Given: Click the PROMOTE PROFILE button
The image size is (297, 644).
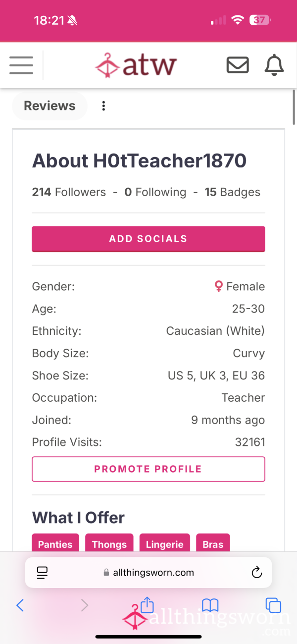Looking at the screenshot, I should (148, 469).
